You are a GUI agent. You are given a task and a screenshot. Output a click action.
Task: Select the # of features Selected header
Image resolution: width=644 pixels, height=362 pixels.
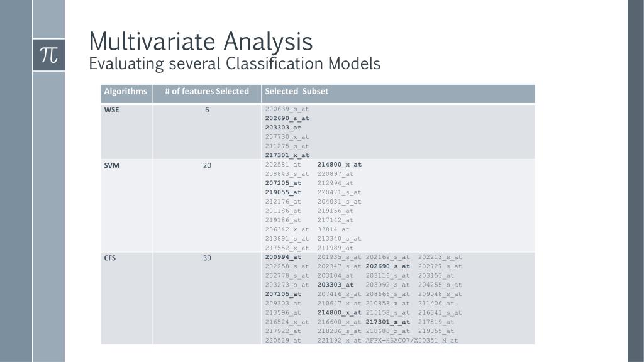tap(207, 92)
